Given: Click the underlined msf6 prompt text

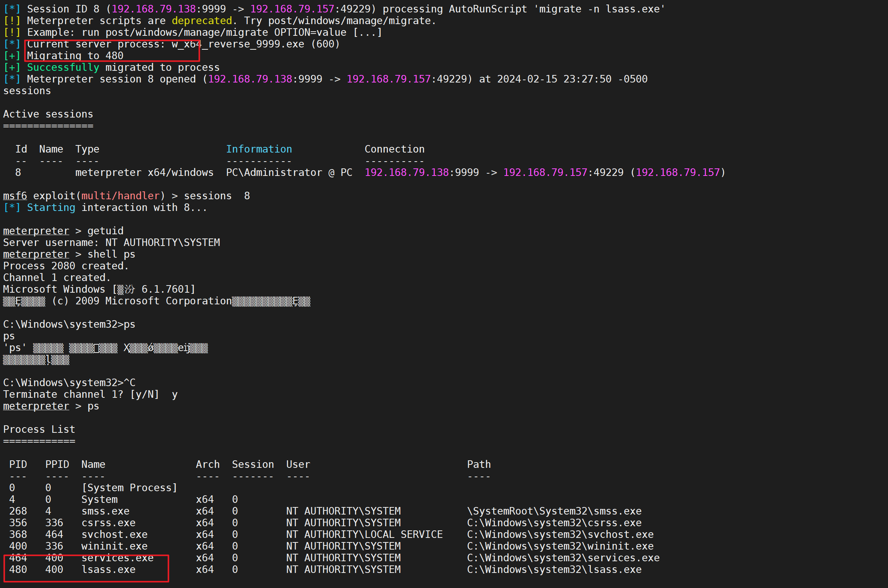Looking at the screenshot, I should click(x=15, y=196).
